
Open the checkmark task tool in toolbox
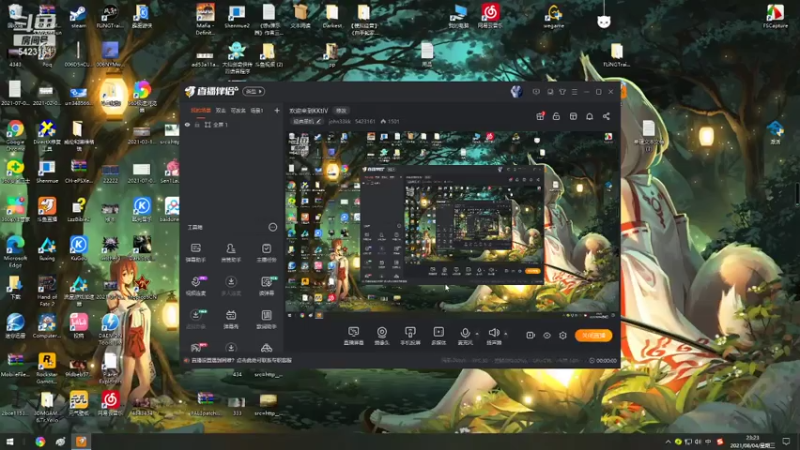coord(266,253)
